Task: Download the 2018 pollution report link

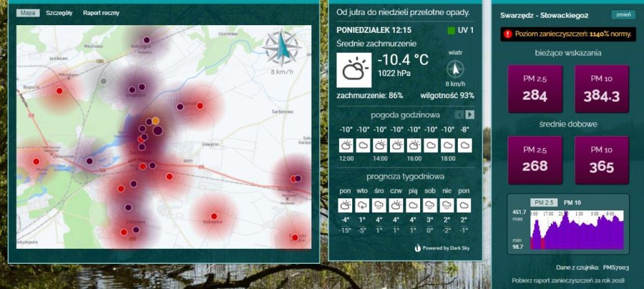Action: tap(568, 280)
